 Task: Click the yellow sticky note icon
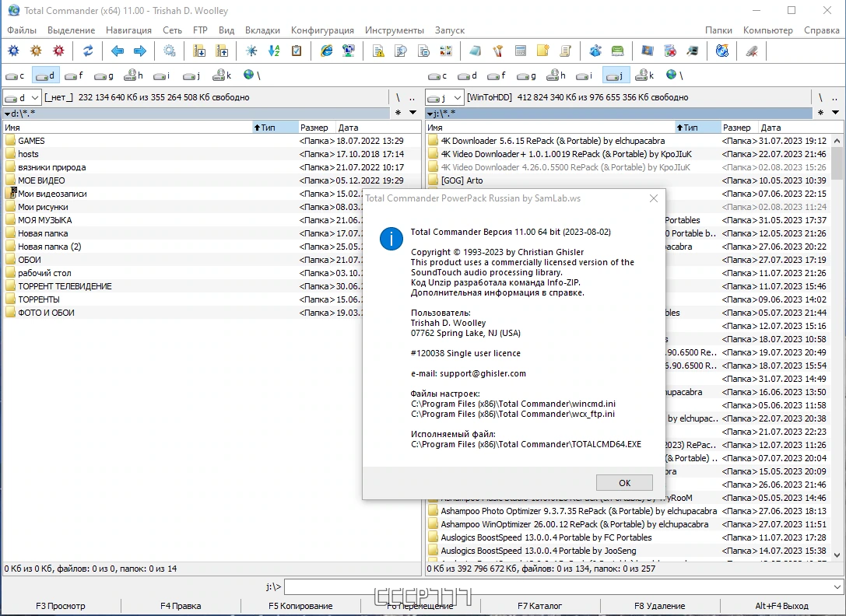tap(542, 51)
